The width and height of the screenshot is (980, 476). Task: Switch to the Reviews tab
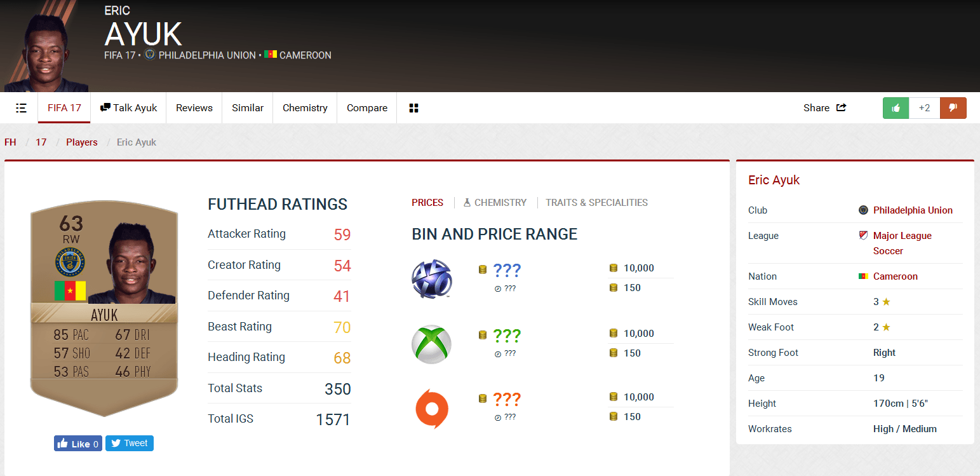[x=194, y=108]
